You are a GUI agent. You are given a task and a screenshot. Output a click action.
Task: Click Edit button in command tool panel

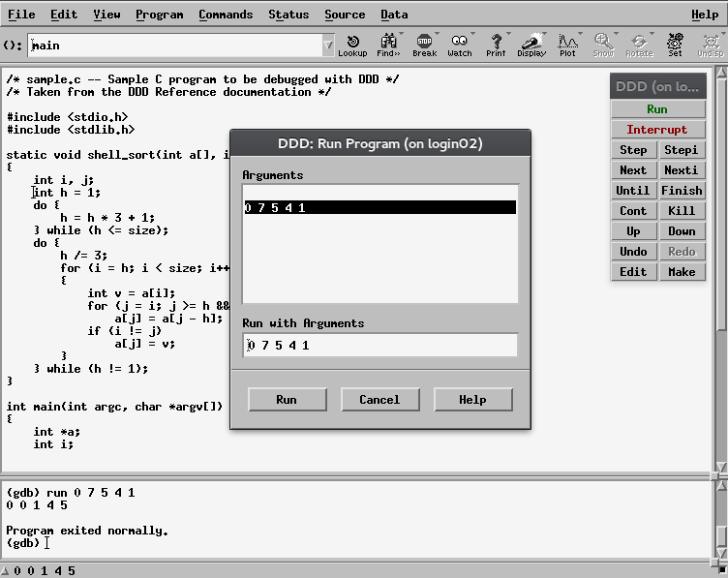click(x=633, y=272)
